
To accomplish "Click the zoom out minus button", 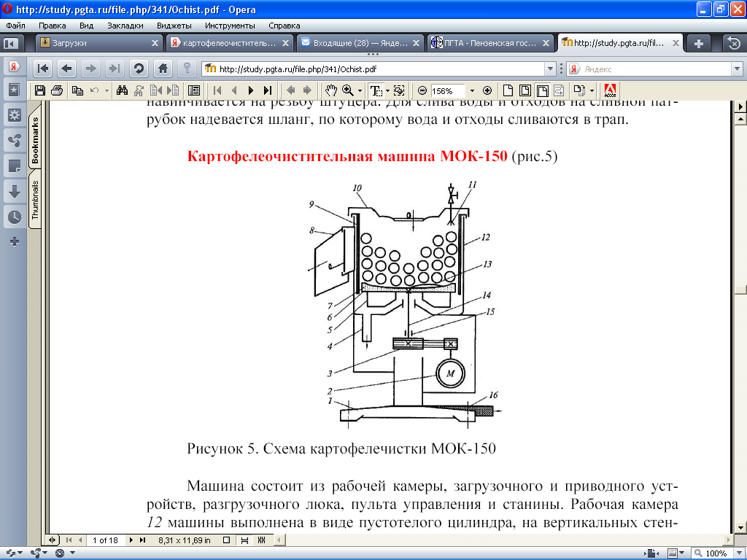I will point(422,90).
